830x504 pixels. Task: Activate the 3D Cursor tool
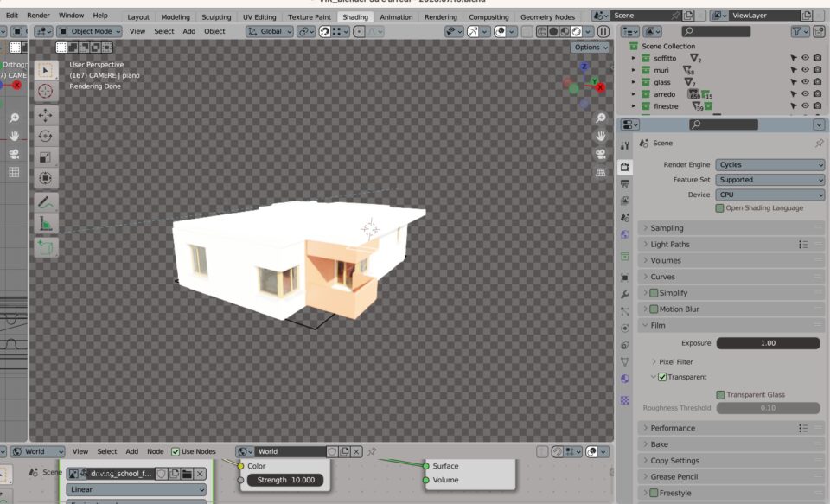46,91
